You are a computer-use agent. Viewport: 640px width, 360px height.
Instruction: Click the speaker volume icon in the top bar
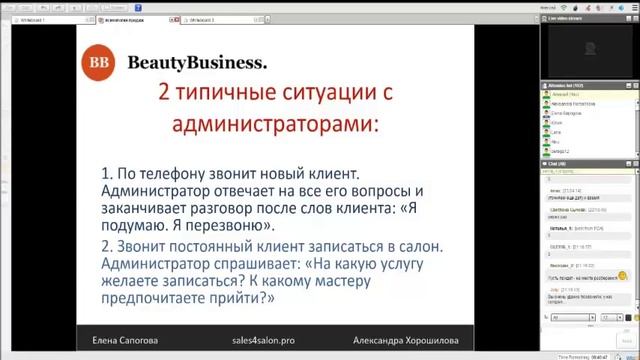tap(621, 8)
